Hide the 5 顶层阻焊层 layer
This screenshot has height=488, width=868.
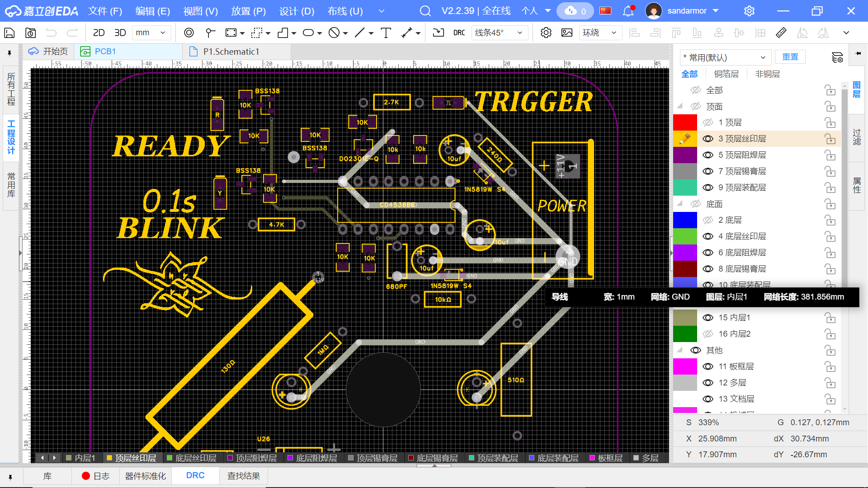point(708,155)
